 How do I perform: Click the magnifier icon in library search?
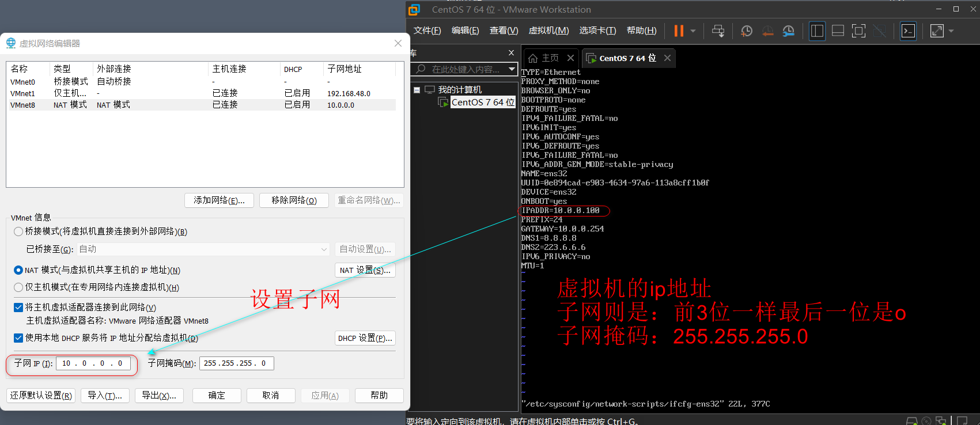click(x=421, y=69)
